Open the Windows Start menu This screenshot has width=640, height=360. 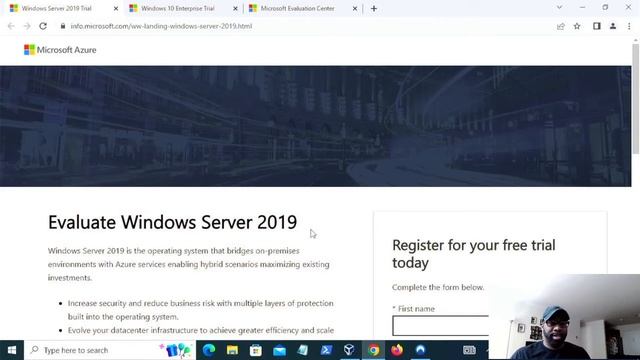pyautogui.click(x=12, y=350)
